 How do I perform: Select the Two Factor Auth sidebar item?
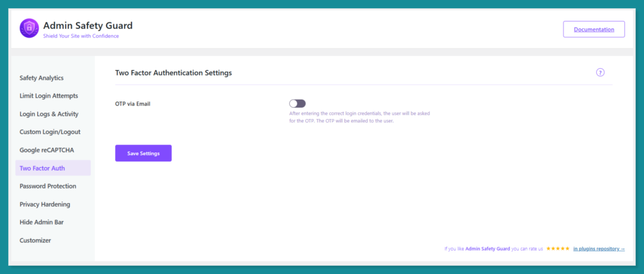tap(42, 168)
